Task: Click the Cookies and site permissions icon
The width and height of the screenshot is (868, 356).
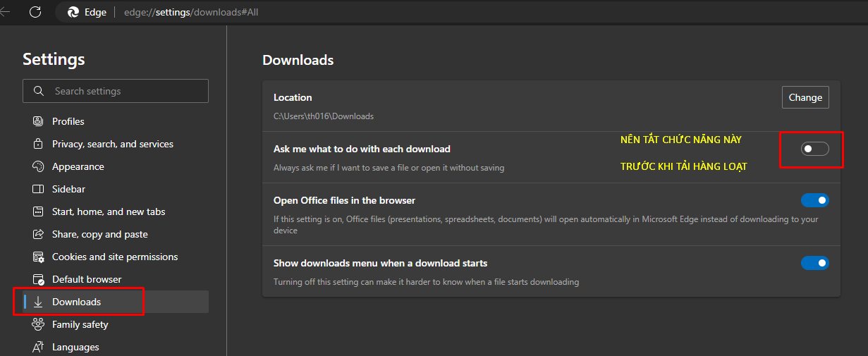Action: coord(38,257)
